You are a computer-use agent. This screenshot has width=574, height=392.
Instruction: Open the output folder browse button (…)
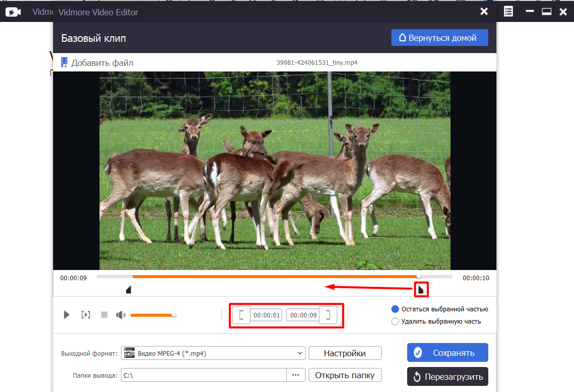pos(295,375)
